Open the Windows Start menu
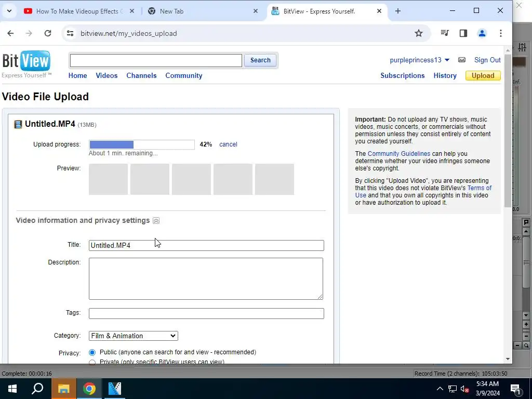Screen dimensions: 532x399 (12, 389)
